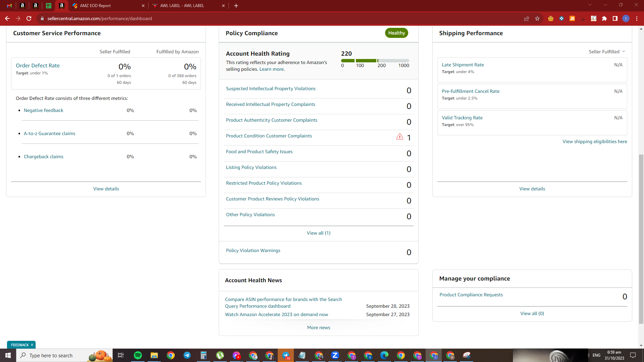This screenshot has width=644, height=362.
Task: Open the Extensions puzzle-piece menu
Action: coord(604,18)
